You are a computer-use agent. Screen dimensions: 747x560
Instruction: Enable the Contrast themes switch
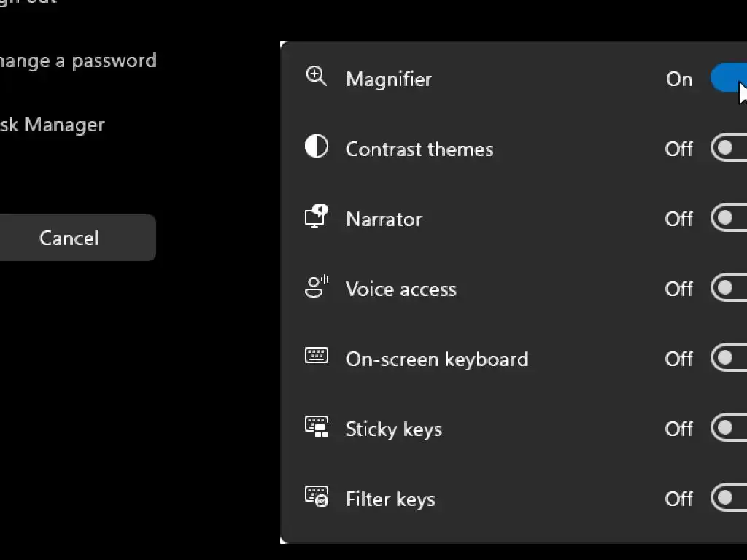point(729,148)
